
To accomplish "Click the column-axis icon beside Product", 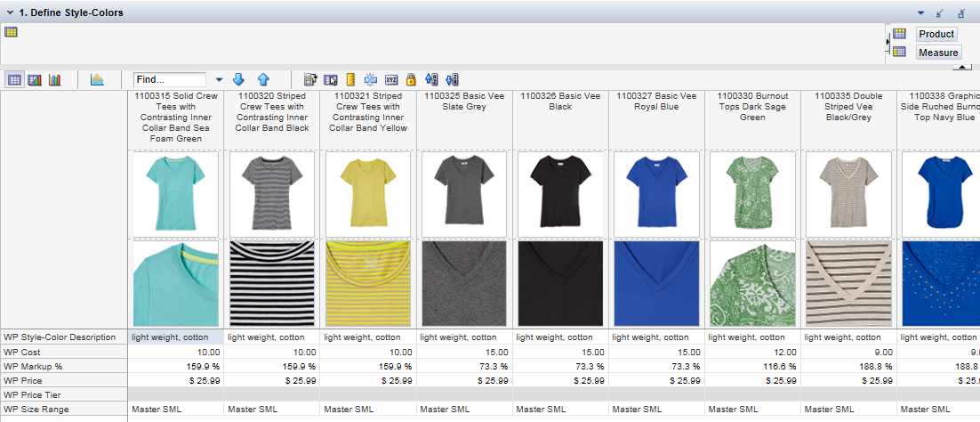I will pyautogui.click(x=899, y=34).
